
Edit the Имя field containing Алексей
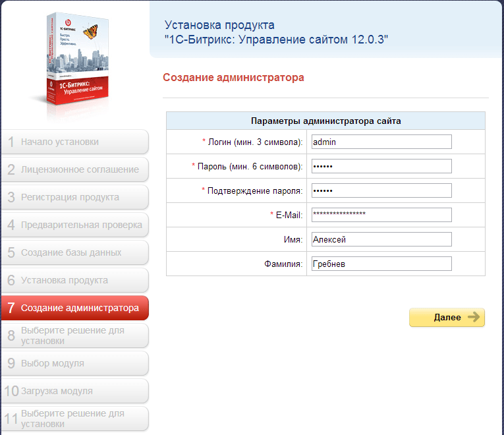pos(381,239)
